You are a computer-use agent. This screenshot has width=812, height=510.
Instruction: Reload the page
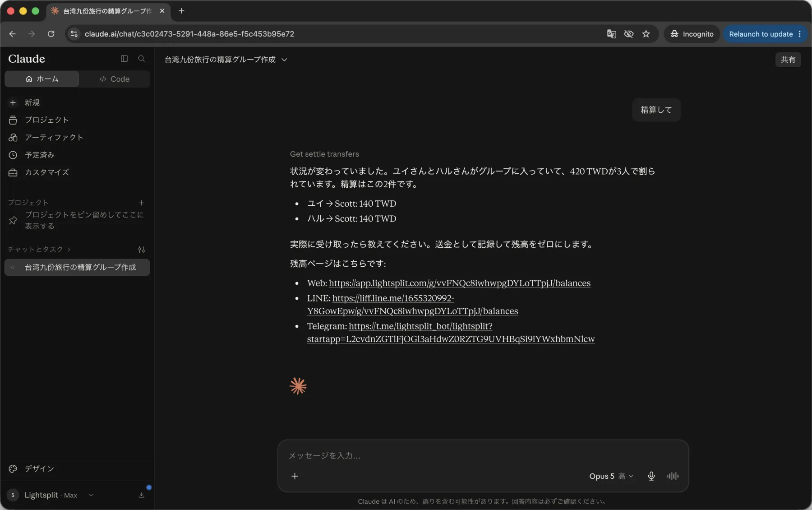(x=51, y=34)
